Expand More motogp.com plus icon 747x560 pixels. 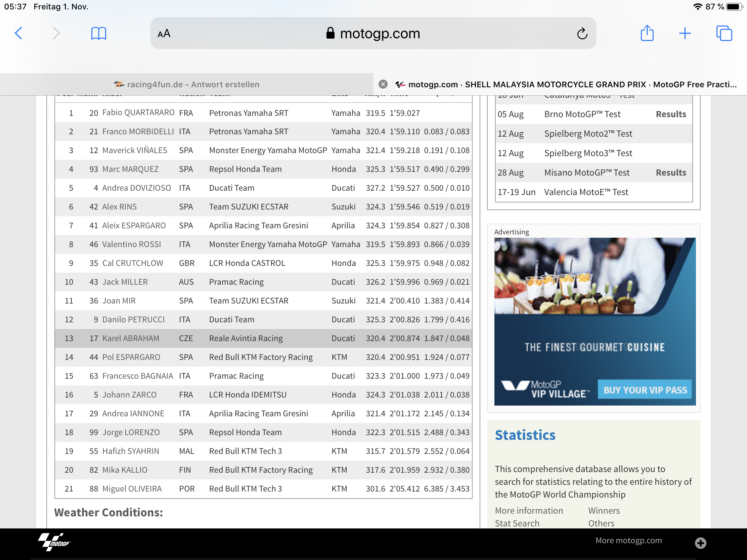700,543
